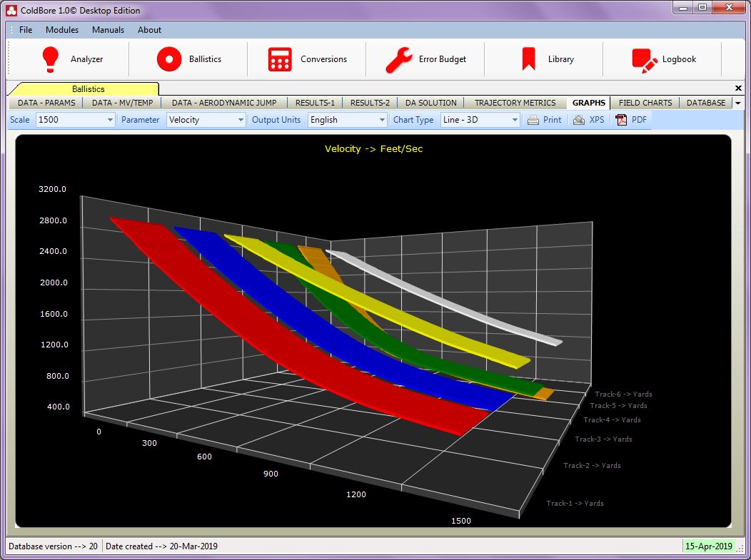Click the Analyzer button label
Viewport: 751px width, 560px height.
click(86, 59)
